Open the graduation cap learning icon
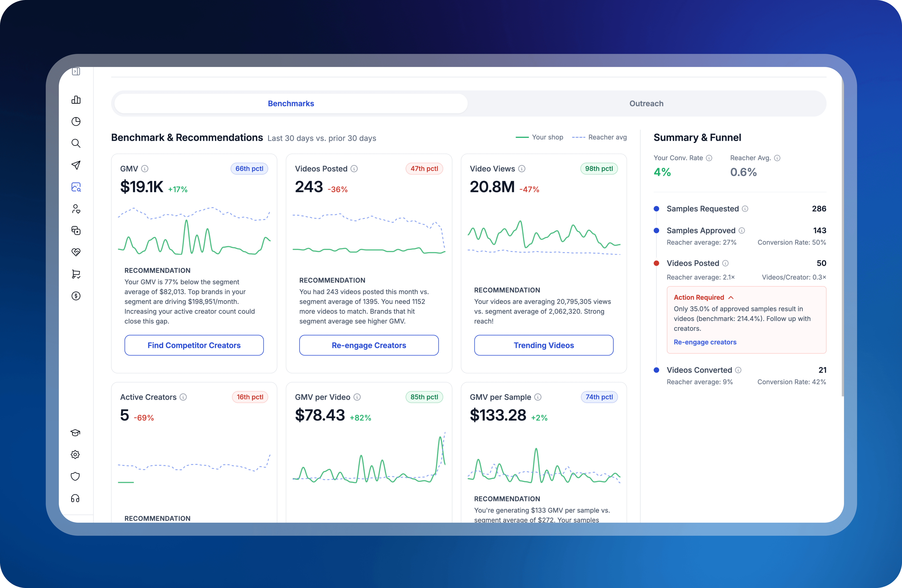 [x=75, y=433]
